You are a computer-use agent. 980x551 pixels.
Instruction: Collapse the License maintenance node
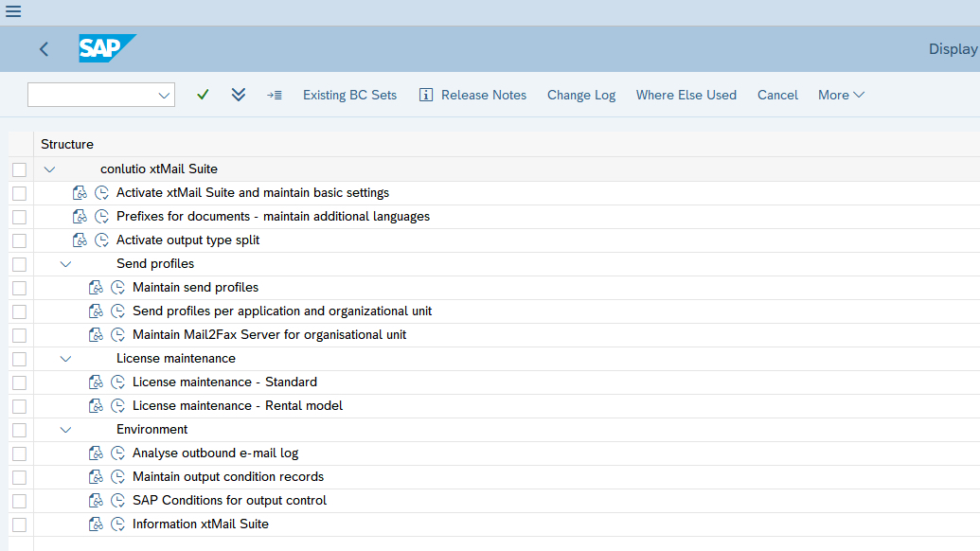(65, 359)
